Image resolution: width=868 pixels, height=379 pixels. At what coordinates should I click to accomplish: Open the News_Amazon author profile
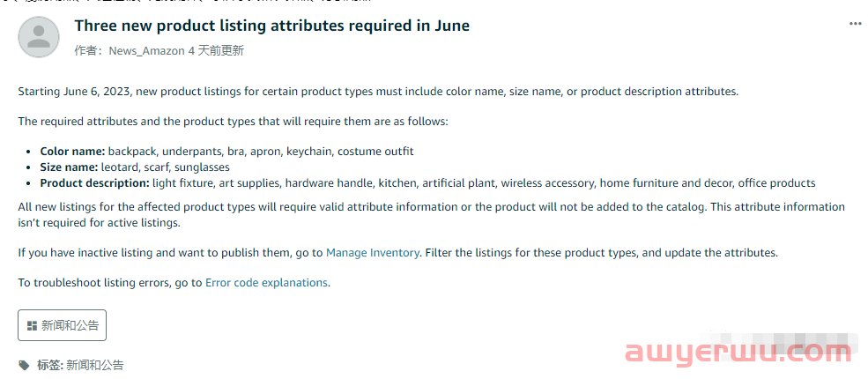coord(146,51)
